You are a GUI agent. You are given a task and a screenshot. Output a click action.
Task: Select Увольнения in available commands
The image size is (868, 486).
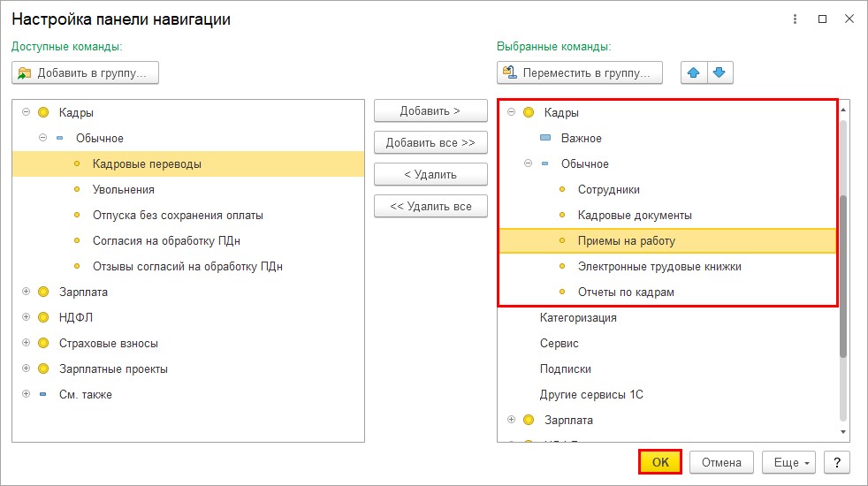point(124,189)
